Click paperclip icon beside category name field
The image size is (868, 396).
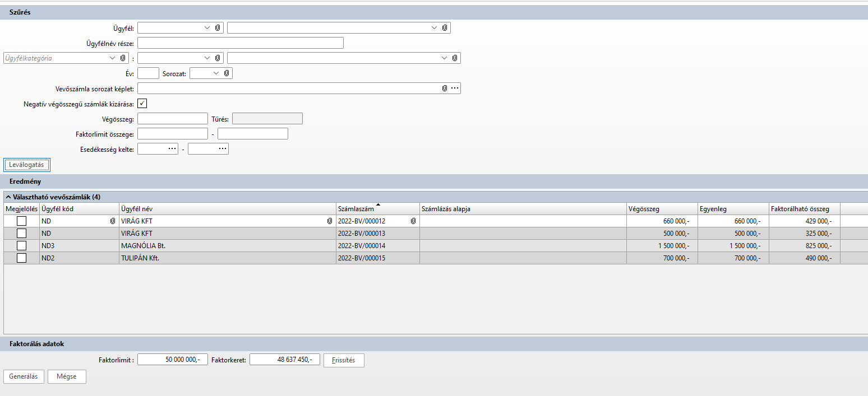pyautogui.click(x=455, y=58)
